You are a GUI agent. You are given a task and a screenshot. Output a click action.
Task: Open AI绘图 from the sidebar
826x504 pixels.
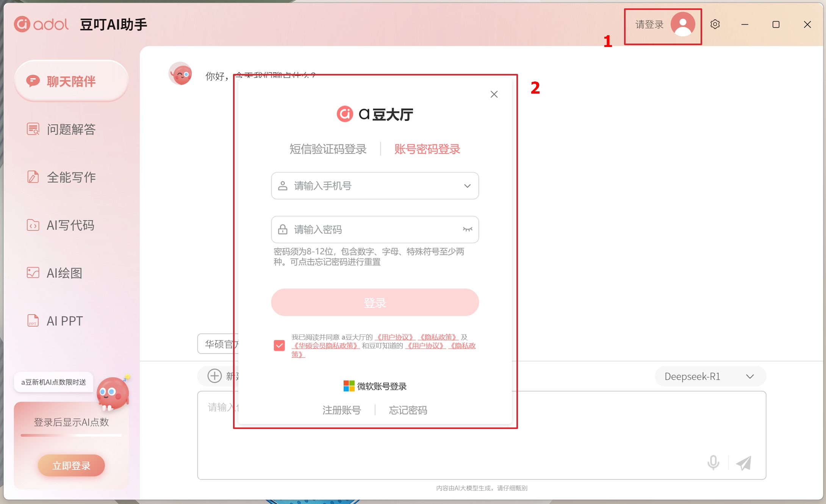64,273
